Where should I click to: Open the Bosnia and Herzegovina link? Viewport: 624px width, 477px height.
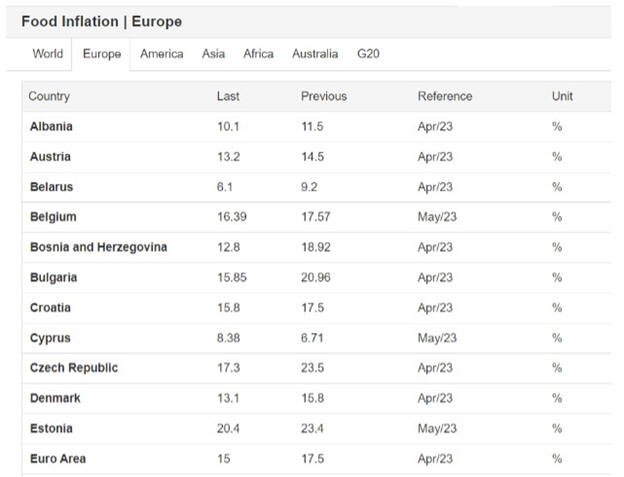tap(98, 247)
